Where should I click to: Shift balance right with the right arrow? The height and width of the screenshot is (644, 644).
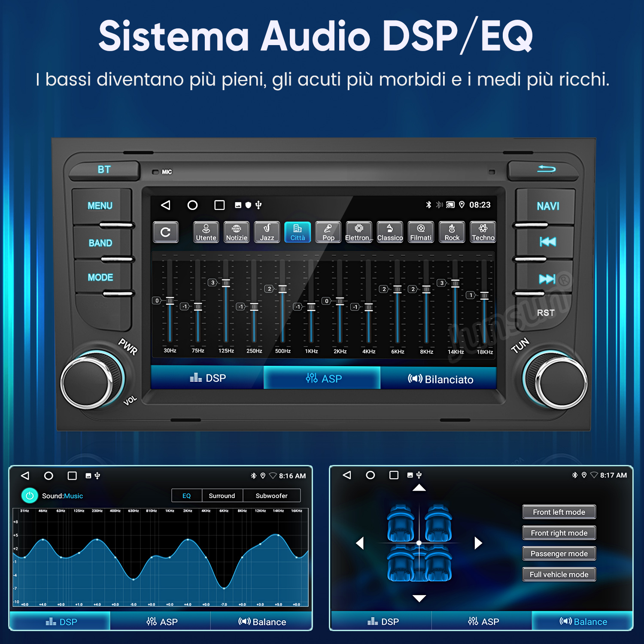click(478, 543)
